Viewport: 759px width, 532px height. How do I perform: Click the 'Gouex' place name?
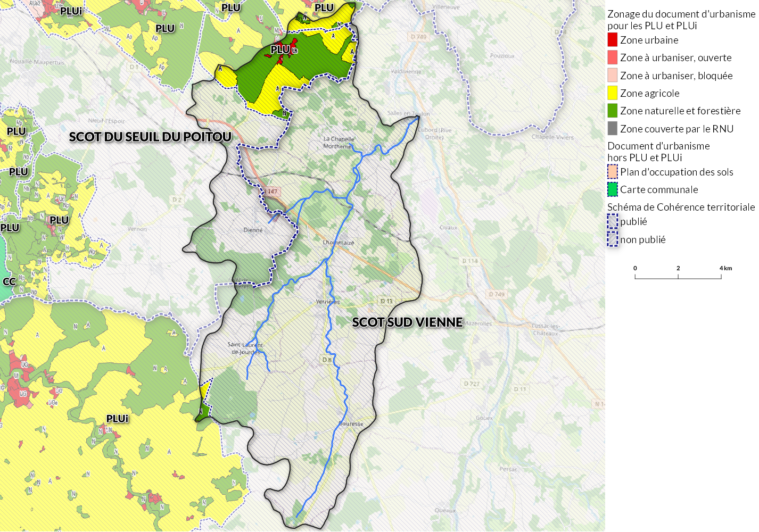484,418
